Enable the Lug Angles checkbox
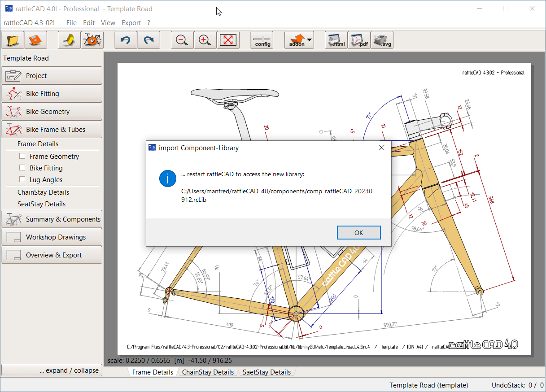Viewport: 546px width, 392px height. point(22,179)
